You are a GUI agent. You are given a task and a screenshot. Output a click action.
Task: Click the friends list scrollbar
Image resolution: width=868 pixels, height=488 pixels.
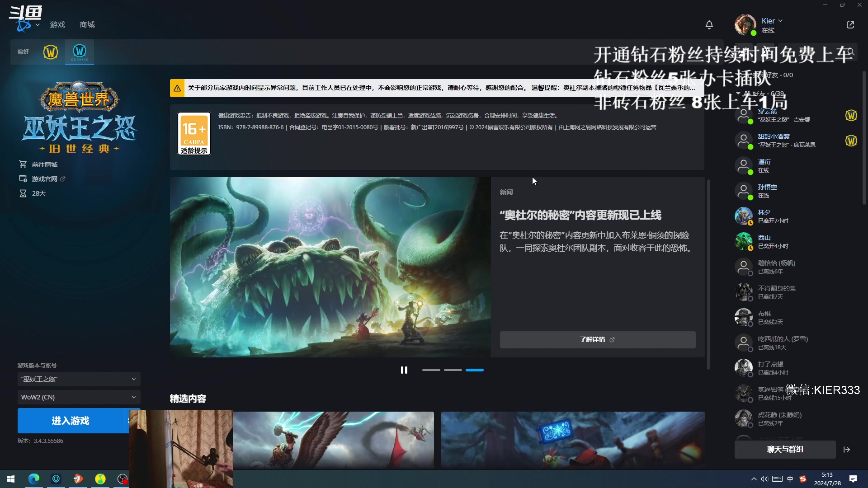tap(864, 138)
